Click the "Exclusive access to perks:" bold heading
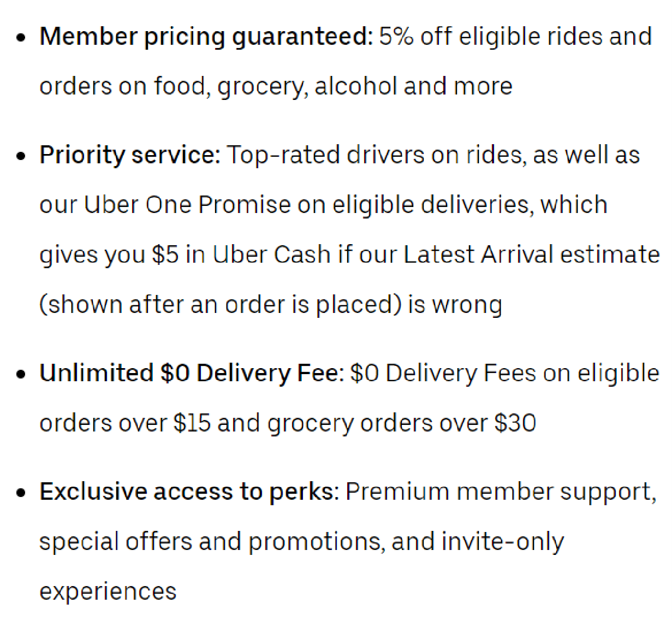Screen dimensions: 672x621 coord(189,492)
